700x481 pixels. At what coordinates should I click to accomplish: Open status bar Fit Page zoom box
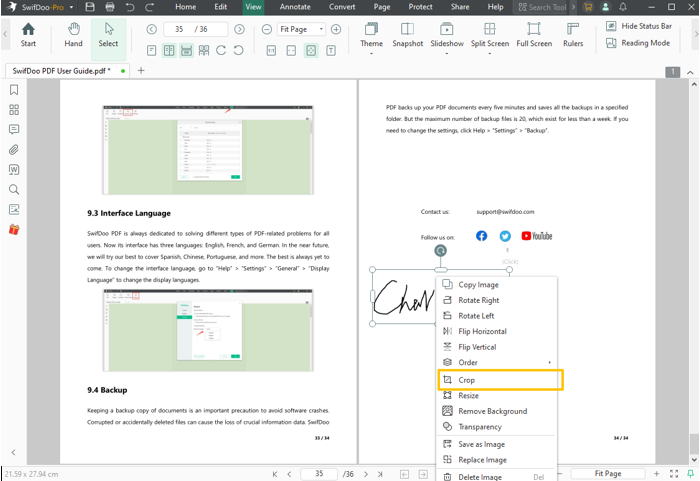click(x=608, y=473)
